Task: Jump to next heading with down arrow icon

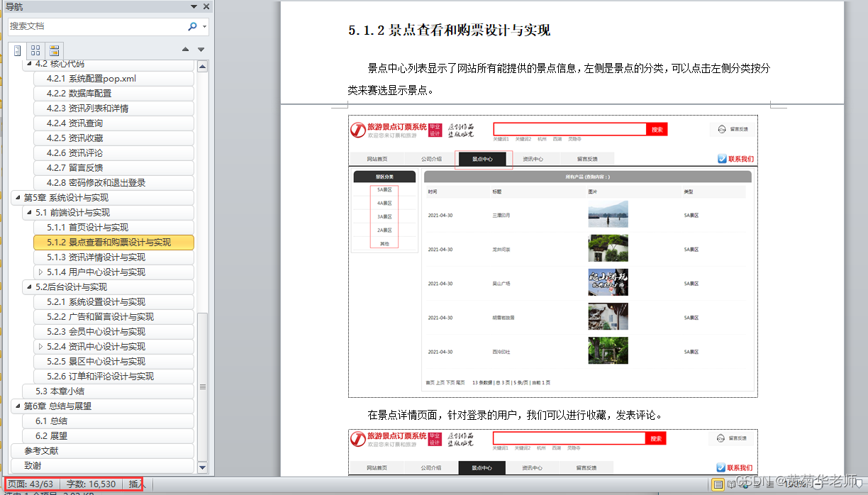Action: 201,49
